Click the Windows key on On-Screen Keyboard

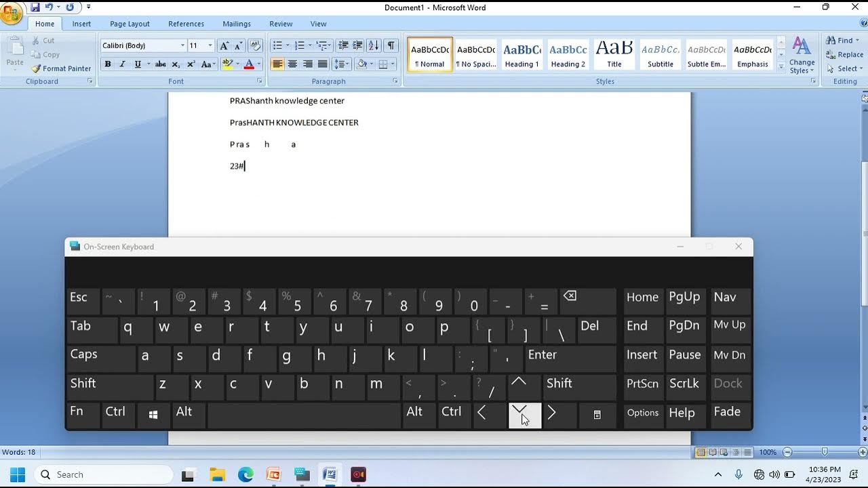click(153, 415)
